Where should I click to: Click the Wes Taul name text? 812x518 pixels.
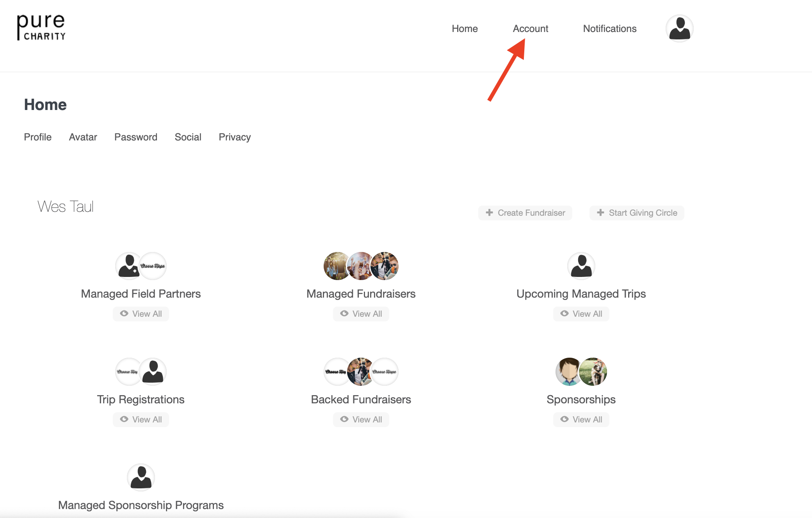[66, 207]
